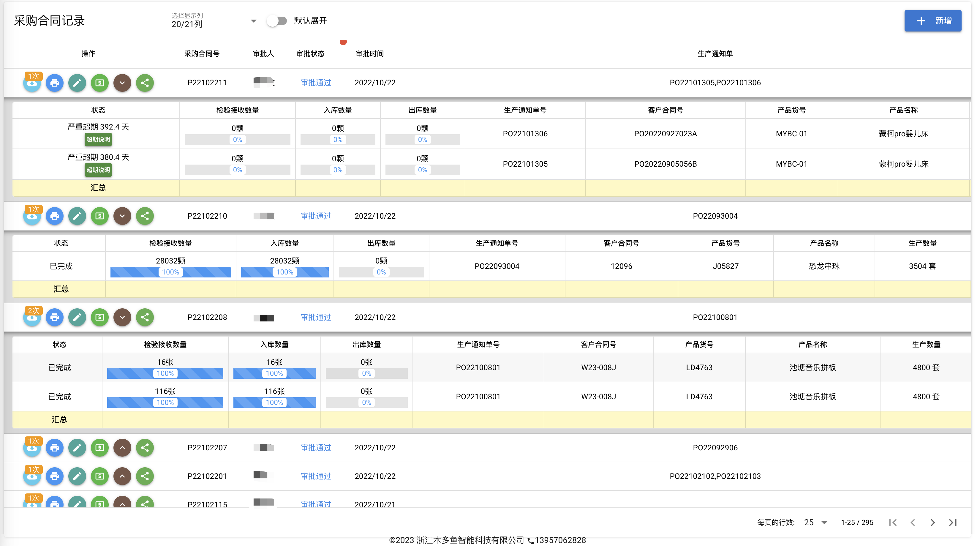
Task: Toggle the 默认展开 switch
Action: (x=276, y=21)
